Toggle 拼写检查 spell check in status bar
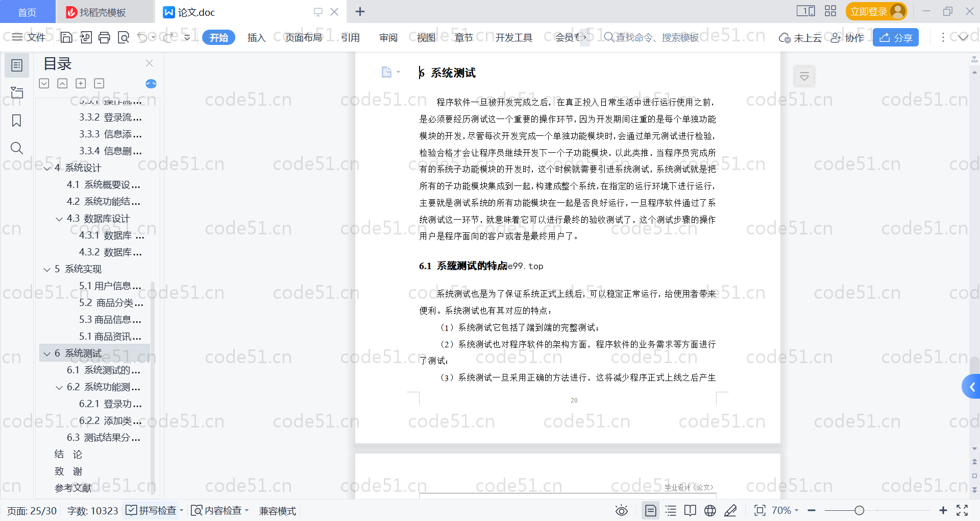This screenshot has width=980, height=521. pos(154,510)
